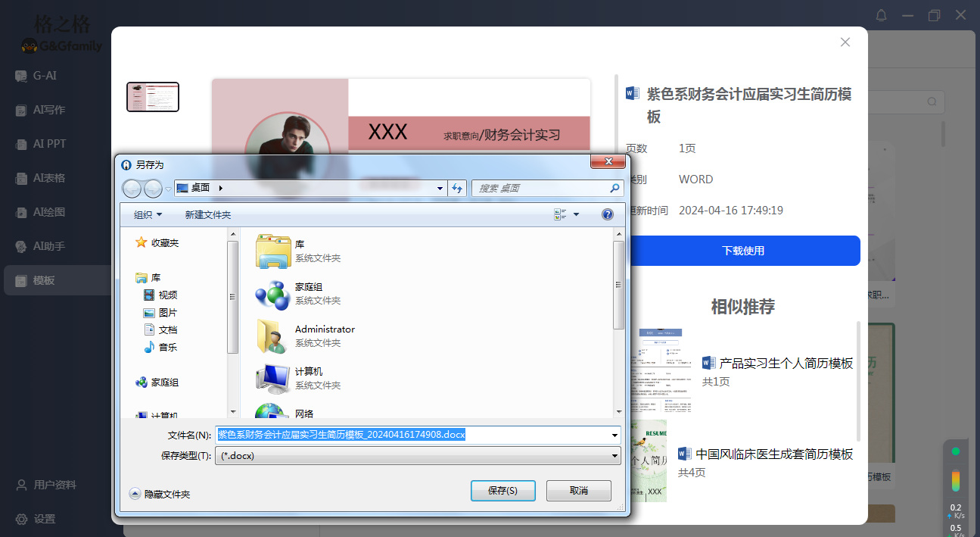Click thumbnail of 产品实习生个人简历模板
The height and width of the screenshot is (537, 980).
(661, 369)
